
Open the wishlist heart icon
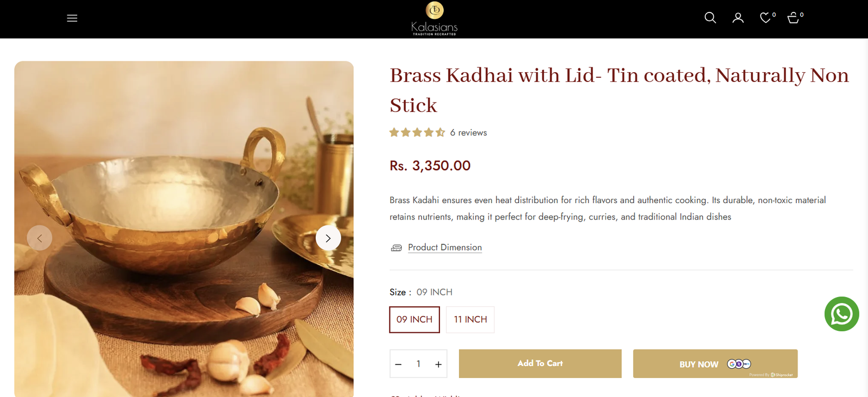[x=765, y=18]
